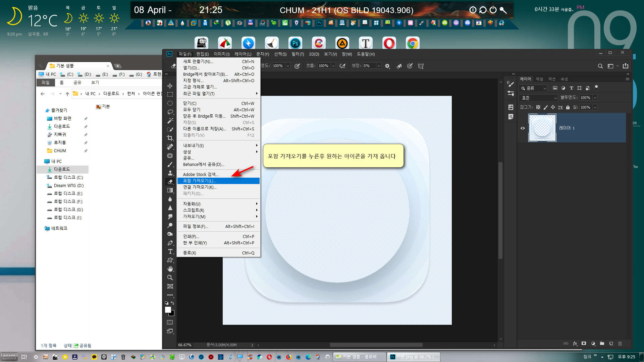
Task: Open layer filter type 종류 dropdown
Action: click(x=533, y=88)
